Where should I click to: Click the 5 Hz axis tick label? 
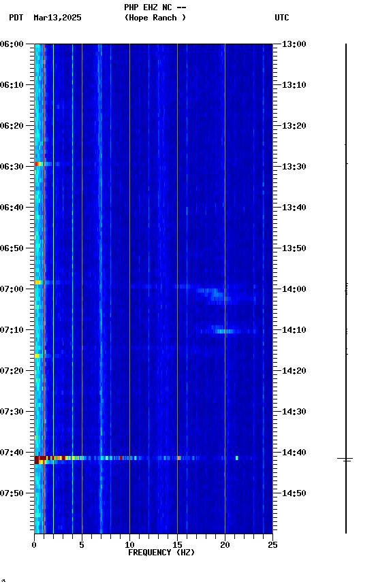pos(82,545)
